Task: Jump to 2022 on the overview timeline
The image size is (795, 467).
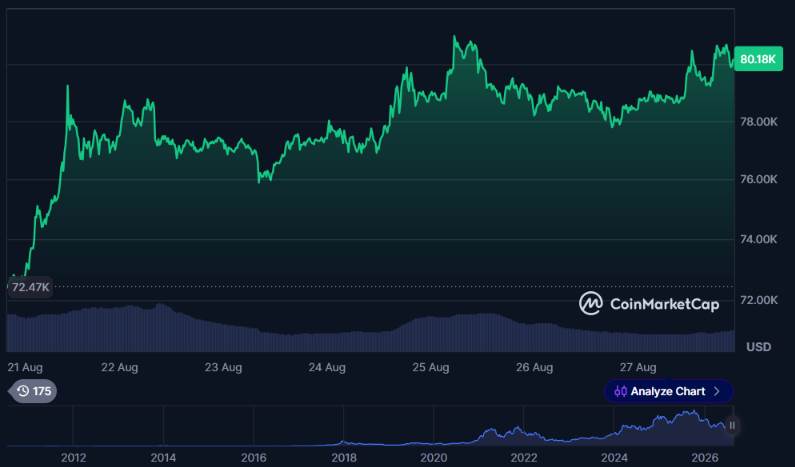Action: (x=524, y=458)
